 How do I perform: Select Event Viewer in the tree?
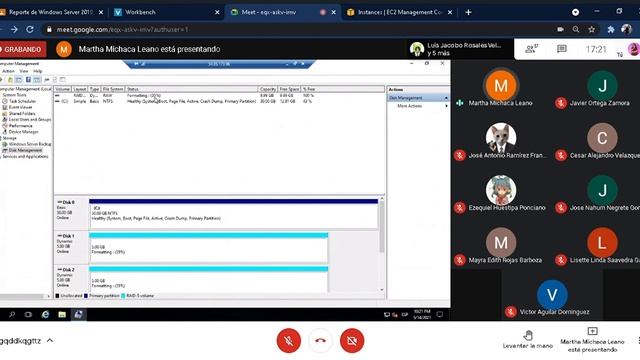point(20,107)
